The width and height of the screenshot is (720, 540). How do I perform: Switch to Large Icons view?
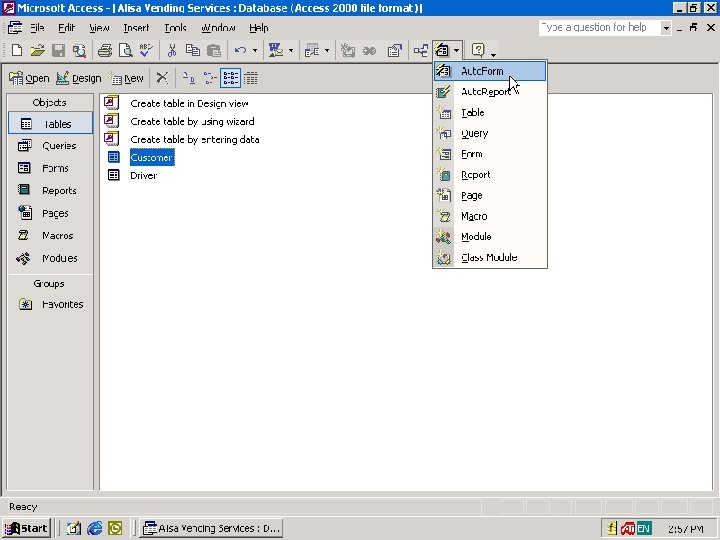coord(188,79)
